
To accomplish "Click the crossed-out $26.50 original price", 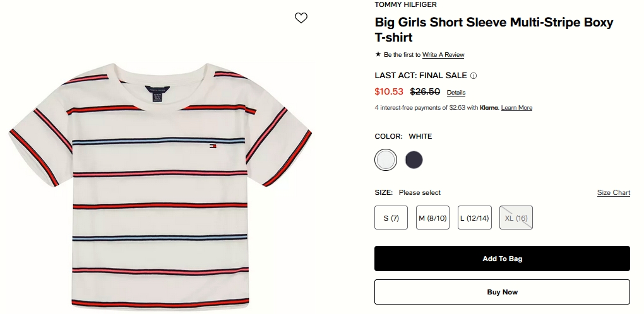I will (425, 91).
